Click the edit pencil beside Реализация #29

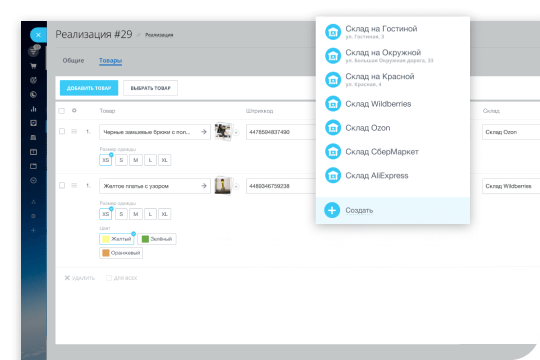click(x=138, y=35)
